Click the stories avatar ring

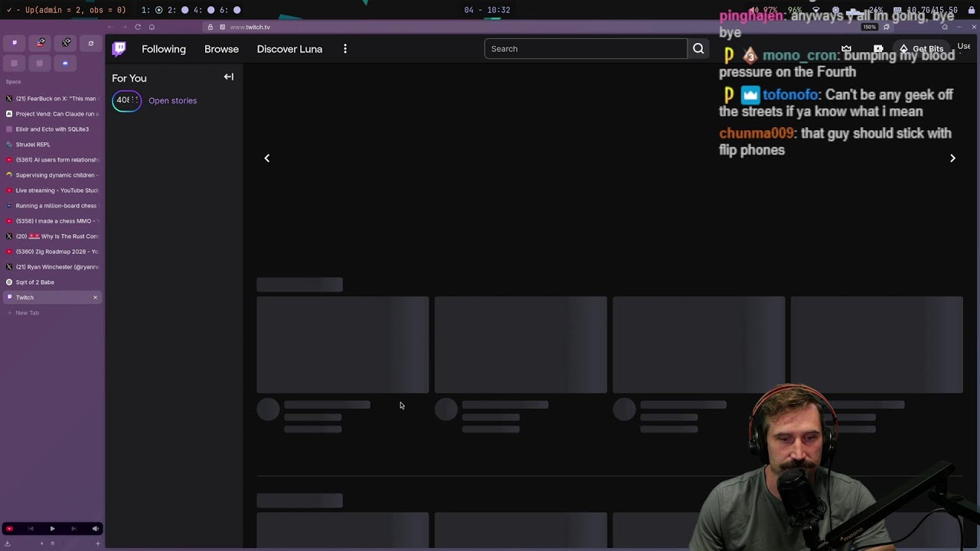pos(127,100)
